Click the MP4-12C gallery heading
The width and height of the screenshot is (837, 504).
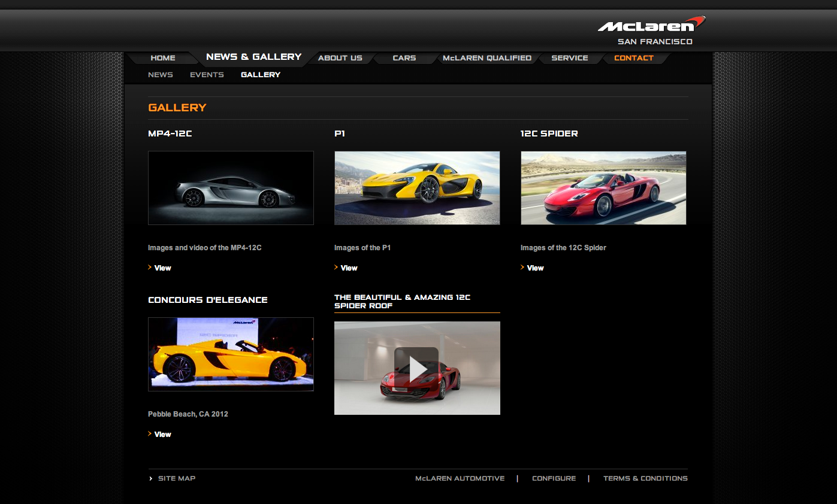click(x=170, y=133)
